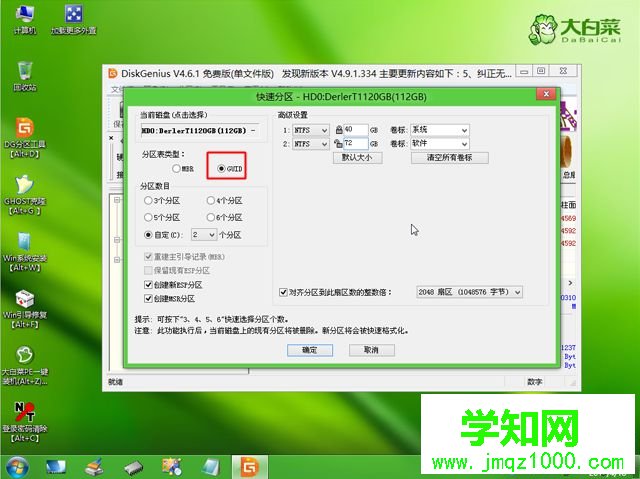Click partition 1 size field showing 40
This screenshot has width=640, height=479.
356,130
